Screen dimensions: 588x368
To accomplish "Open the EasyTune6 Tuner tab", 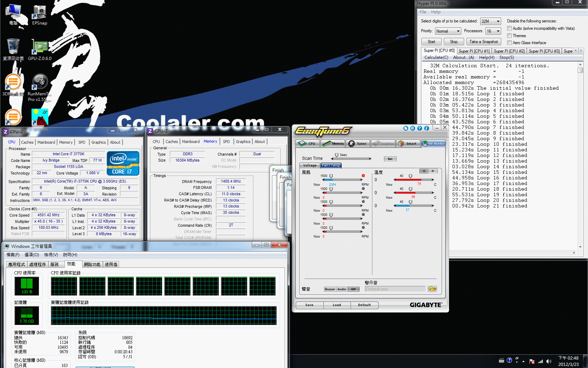I will (x=358, y=143).
